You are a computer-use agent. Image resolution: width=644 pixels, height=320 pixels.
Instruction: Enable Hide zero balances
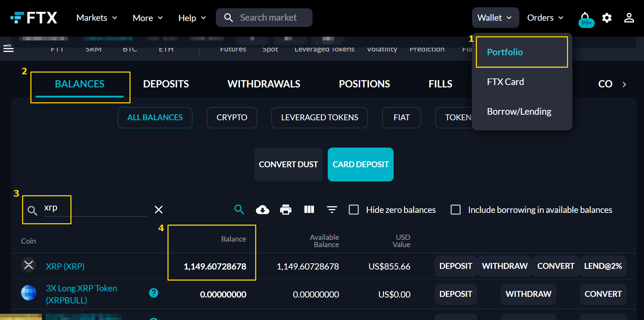click(x=354, y=210)
